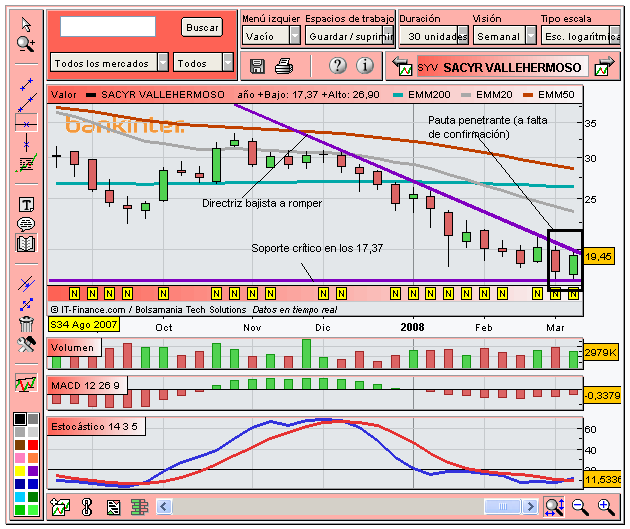Click the auto-fit zoom magnifier icon

point(554,507)
